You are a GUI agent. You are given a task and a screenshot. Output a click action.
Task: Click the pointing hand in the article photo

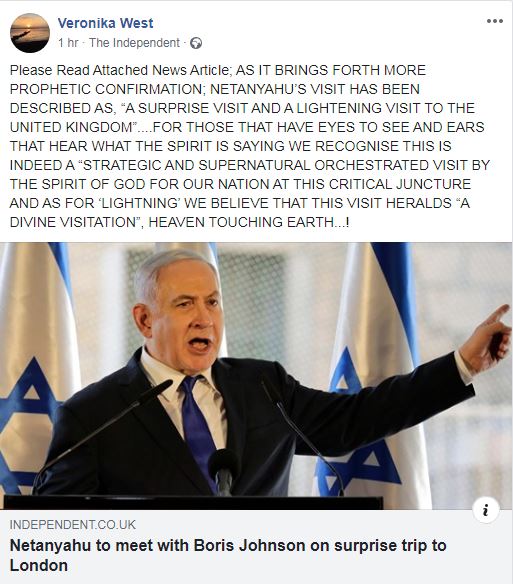tap(487, 337)
